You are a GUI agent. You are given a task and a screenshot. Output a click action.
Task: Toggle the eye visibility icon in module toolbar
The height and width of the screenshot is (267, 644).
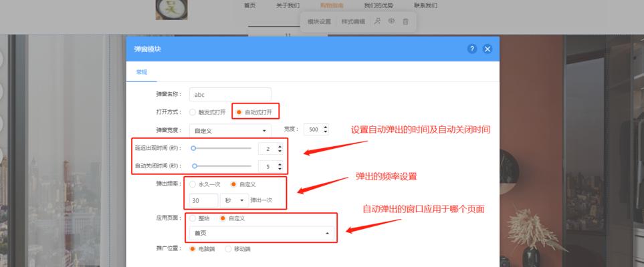391,21
